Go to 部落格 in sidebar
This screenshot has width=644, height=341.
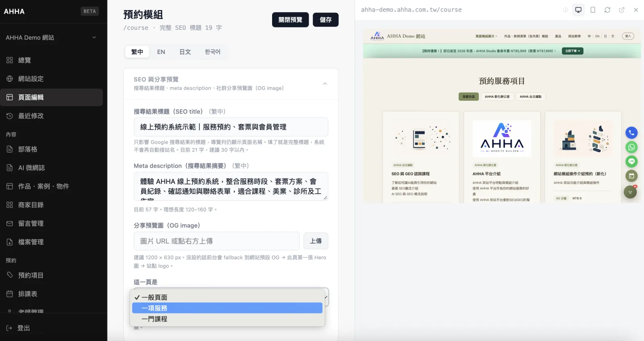tap(51, 149)
